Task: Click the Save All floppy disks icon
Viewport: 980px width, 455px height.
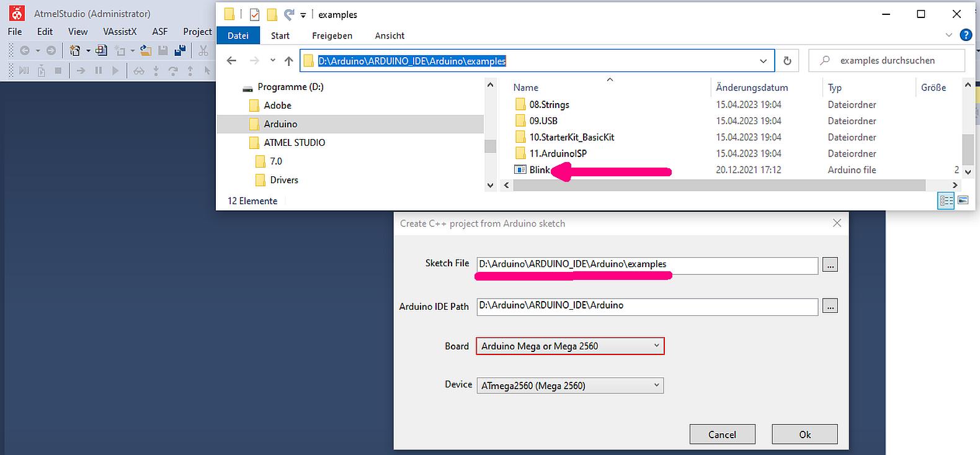Action: click(x=180, y=51)
